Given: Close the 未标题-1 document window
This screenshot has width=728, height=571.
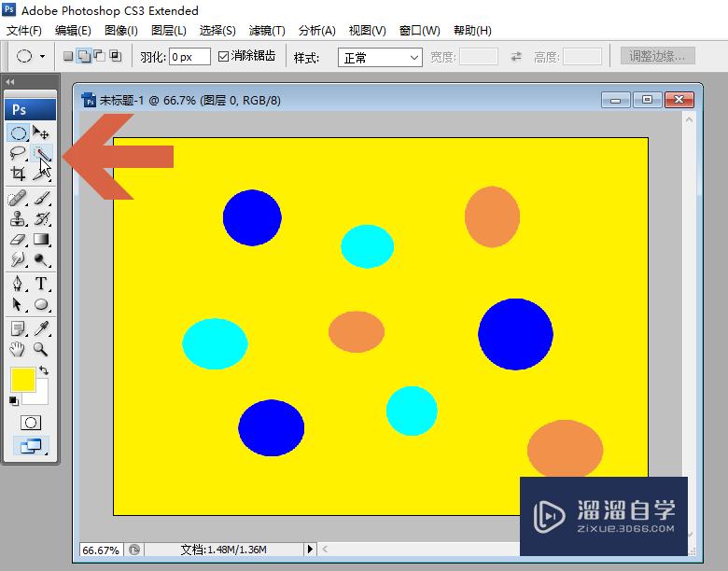Looking at the screenshot, I should (679, 100).
